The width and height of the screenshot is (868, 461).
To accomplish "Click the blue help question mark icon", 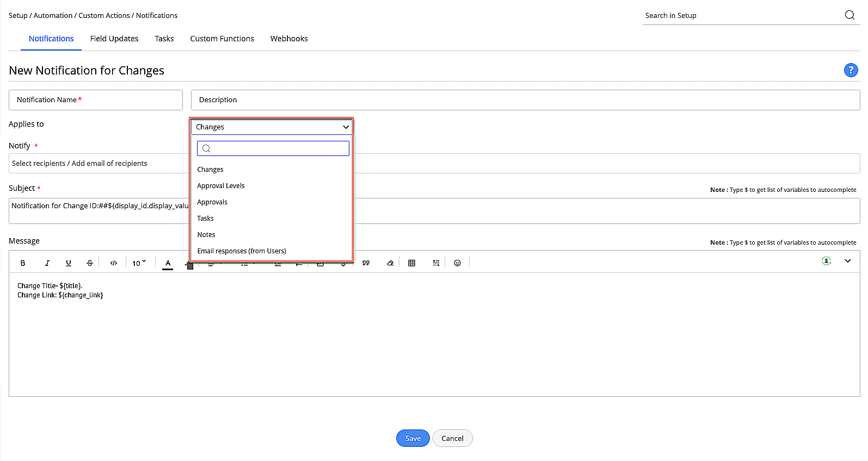I will click(x=851, y=70).
